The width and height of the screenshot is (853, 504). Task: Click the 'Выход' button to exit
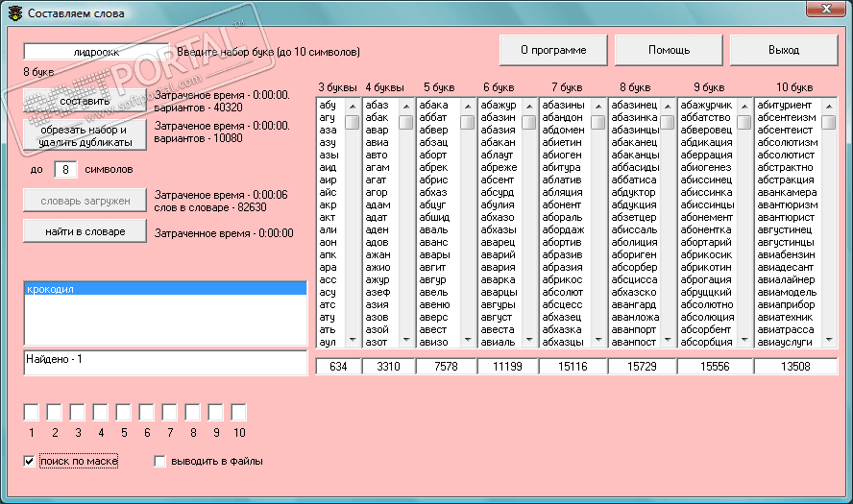click(x=784, y=50)
